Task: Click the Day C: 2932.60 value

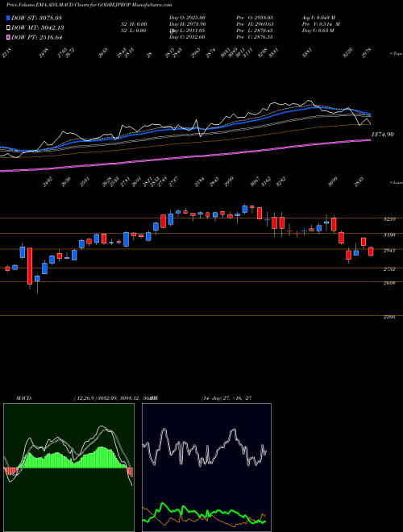Action: tap(187, 37)
